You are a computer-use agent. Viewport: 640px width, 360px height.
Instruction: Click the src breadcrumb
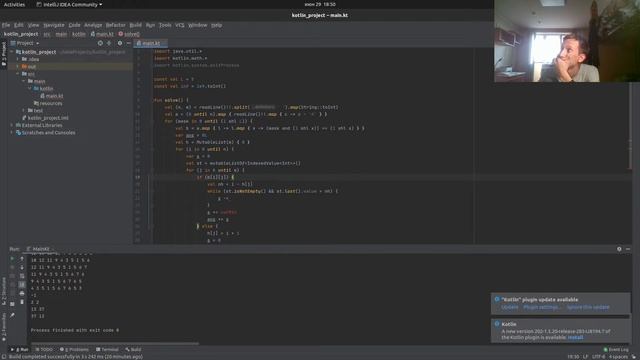tap(47, 34)
